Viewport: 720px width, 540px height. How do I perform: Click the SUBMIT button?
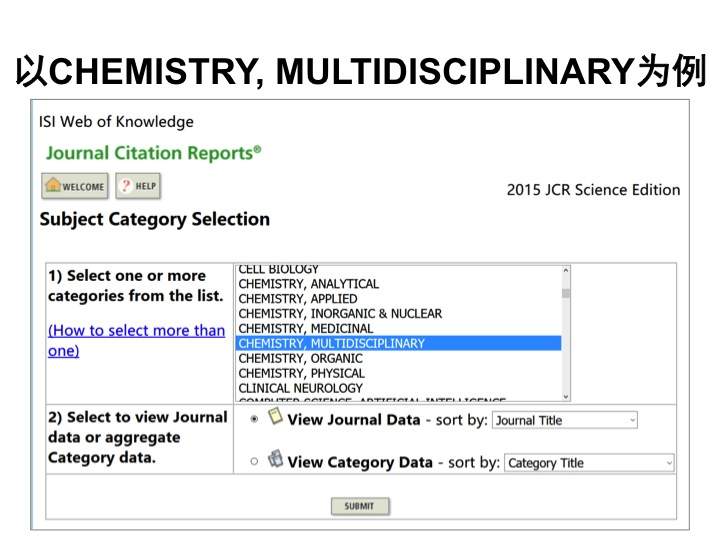(x=360, y=506)
